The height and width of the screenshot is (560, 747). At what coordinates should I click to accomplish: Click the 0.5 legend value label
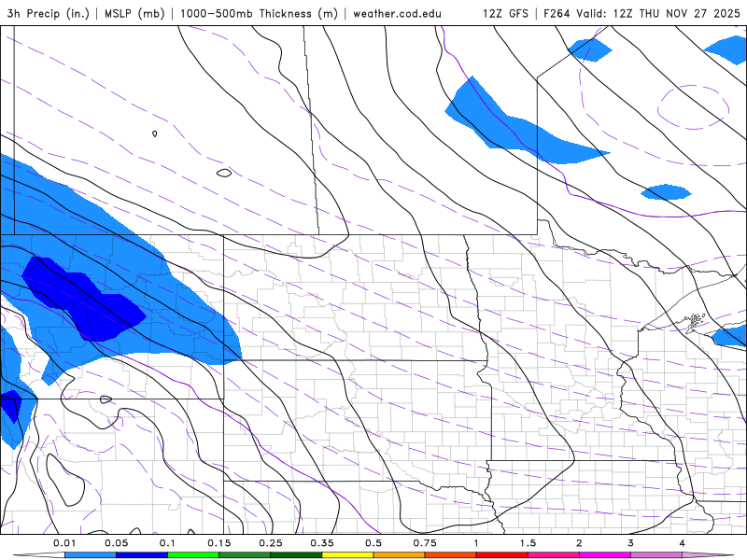(373, 543)
